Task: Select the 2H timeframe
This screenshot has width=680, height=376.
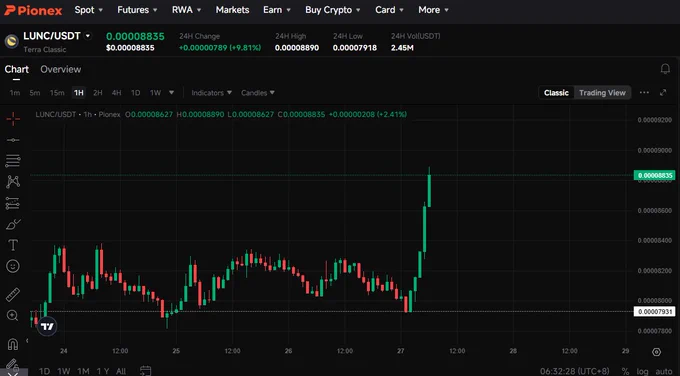Action: tap(98, 93)
